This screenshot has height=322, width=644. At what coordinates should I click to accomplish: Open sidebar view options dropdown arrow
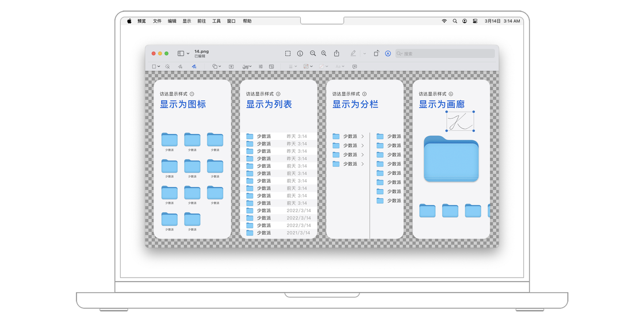coord(188,53)
